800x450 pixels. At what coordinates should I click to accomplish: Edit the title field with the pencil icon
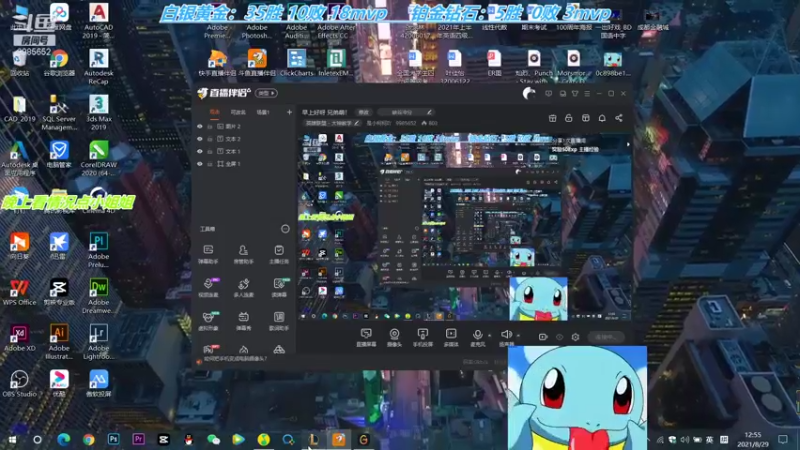429,112
